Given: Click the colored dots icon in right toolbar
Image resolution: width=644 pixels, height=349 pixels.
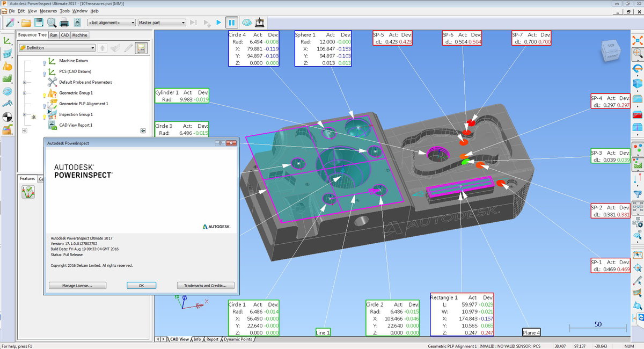Looking at the screenshot, I should (x=638, y=148).
